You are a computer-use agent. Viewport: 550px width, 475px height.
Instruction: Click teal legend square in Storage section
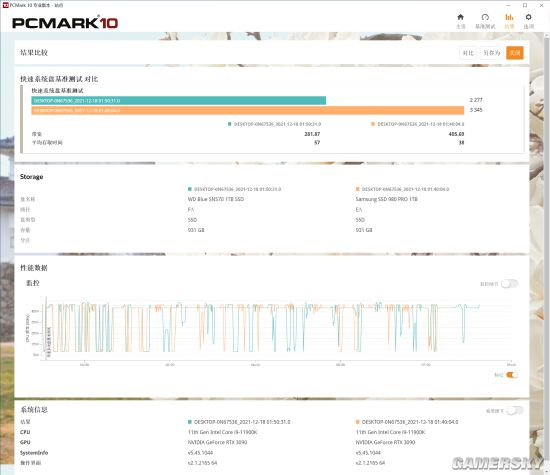(x=190, y=189)
